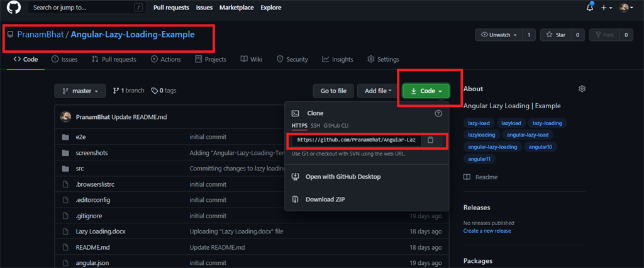
Task: Open the lazyloading topic tag
Action: click(482, 135)
